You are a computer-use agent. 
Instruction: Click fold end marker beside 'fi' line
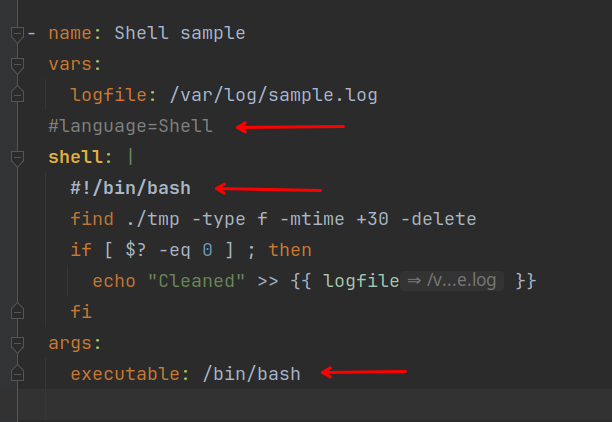[x=18, y=311]
